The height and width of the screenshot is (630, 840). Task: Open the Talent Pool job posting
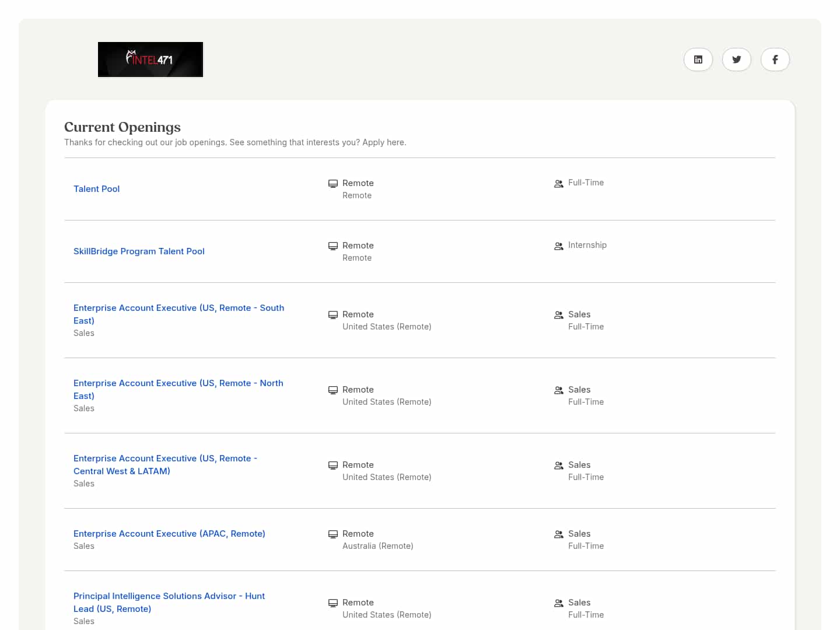96,188
